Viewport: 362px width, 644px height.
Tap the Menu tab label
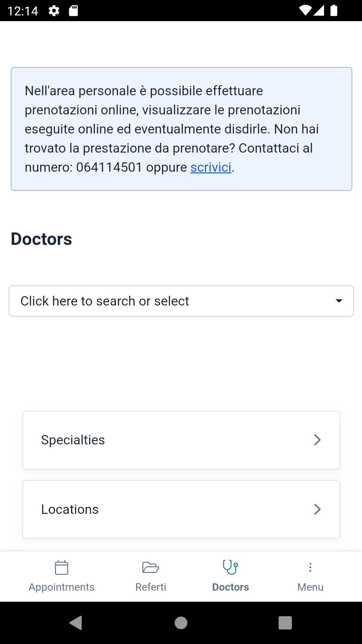tap(310, 587)
